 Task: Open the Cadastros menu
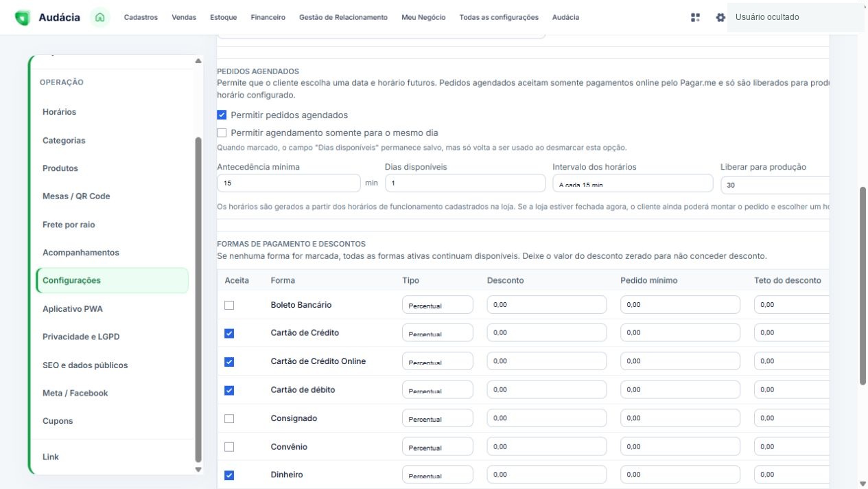tap(141, 17)
